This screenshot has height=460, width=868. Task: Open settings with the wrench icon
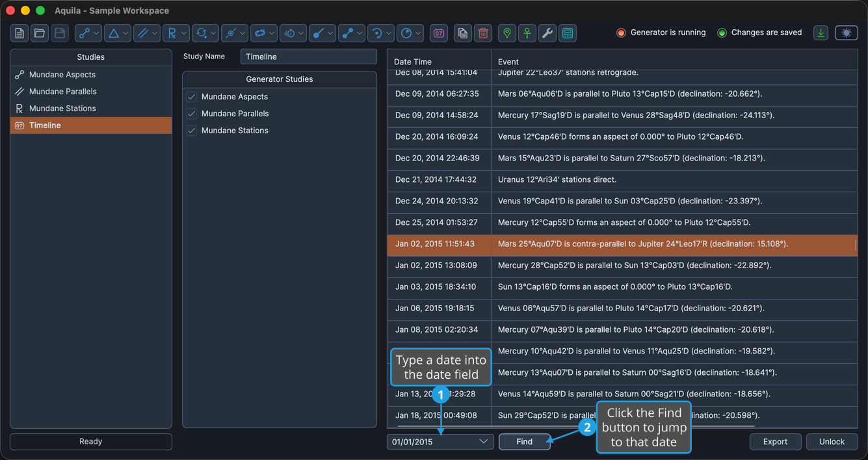point(547,33)
